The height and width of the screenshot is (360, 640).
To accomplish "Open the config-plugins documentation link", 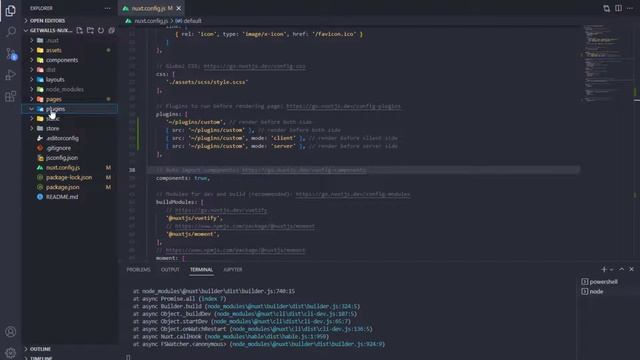I will click(343, 106).
